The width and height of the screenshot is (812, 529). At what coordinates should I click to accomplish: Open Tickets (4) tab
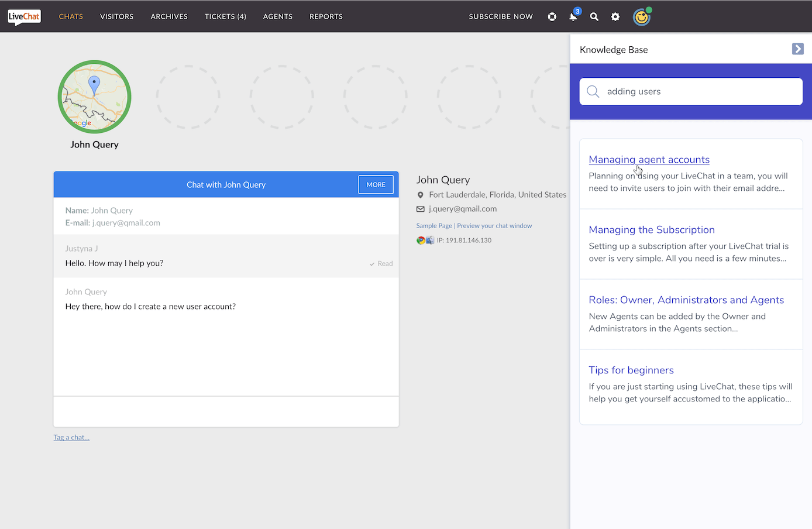coord(225,16)
